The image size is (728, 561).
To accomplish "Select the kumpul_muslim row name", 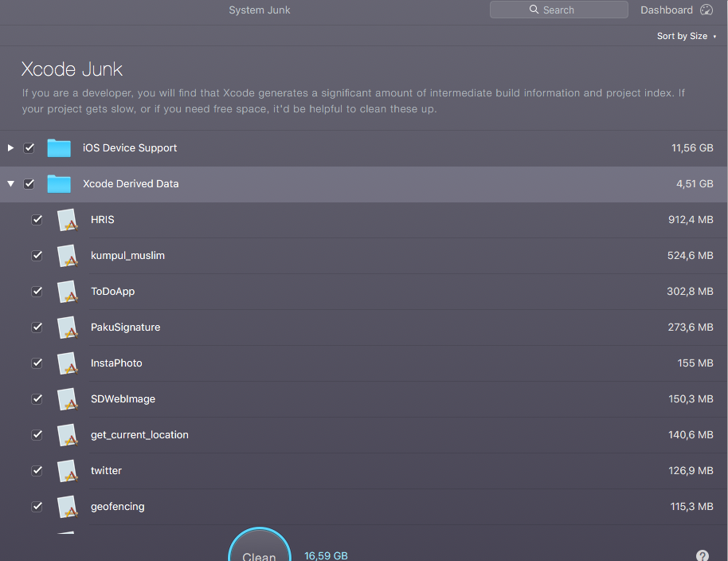I will (127, 256).
